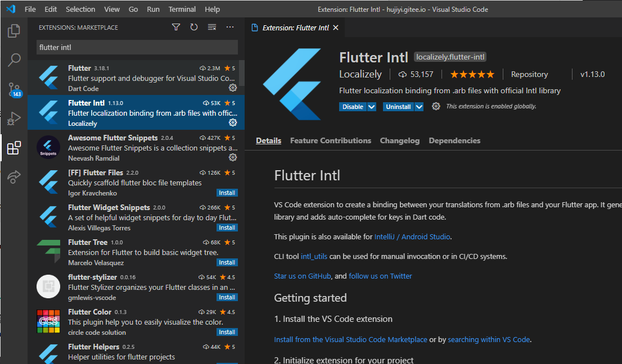Select the [FF] Flutter Files extension title
Image resolution: width=622 pixels, height=364 pixels.
[96, 172]
